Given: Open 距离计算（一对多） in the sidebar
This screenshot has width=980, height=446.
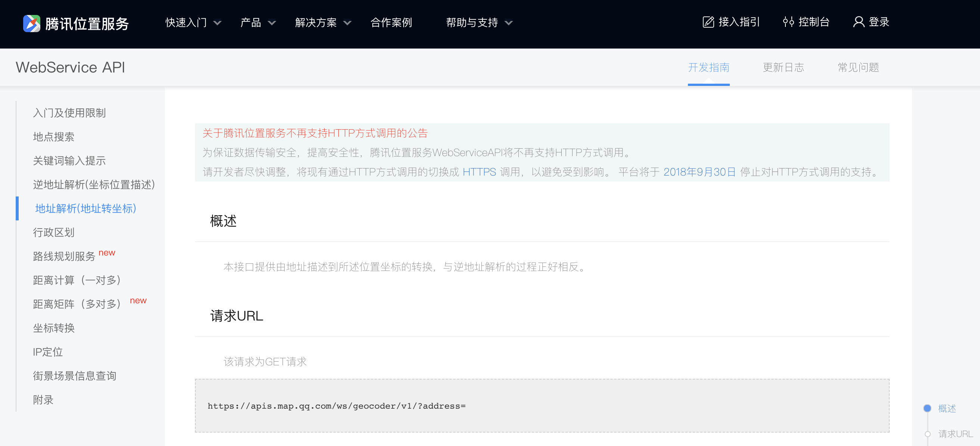Looking at the screenshot, I should pyautogui.click(x=77, y=281).
